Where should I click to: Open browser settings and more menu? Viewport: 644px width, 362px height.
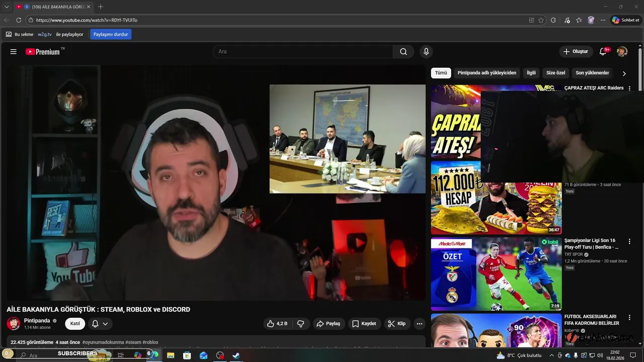click(x=603, y=20)
